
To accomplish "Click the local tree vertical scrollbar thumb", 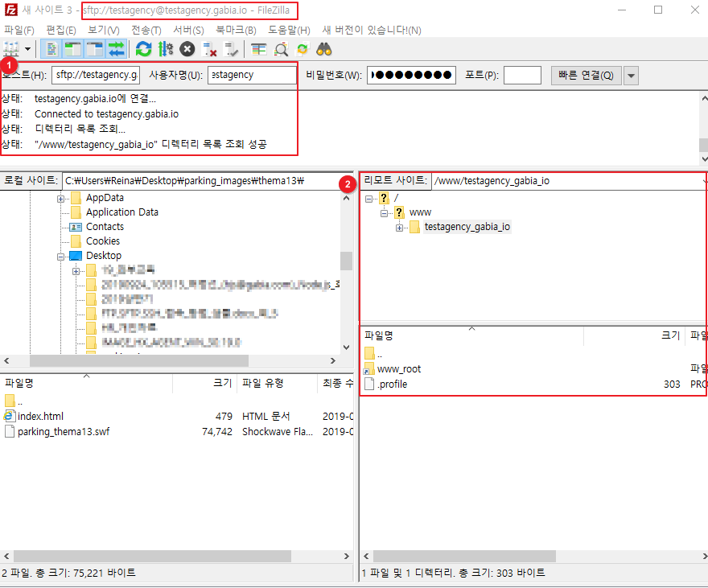I will (346, 261).
